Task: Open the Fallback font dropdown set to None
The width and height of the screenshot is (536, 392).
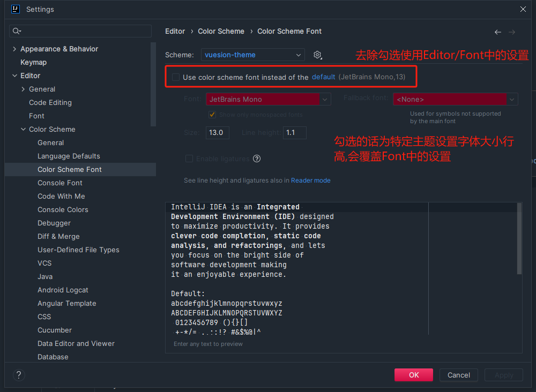Action: 455,99
